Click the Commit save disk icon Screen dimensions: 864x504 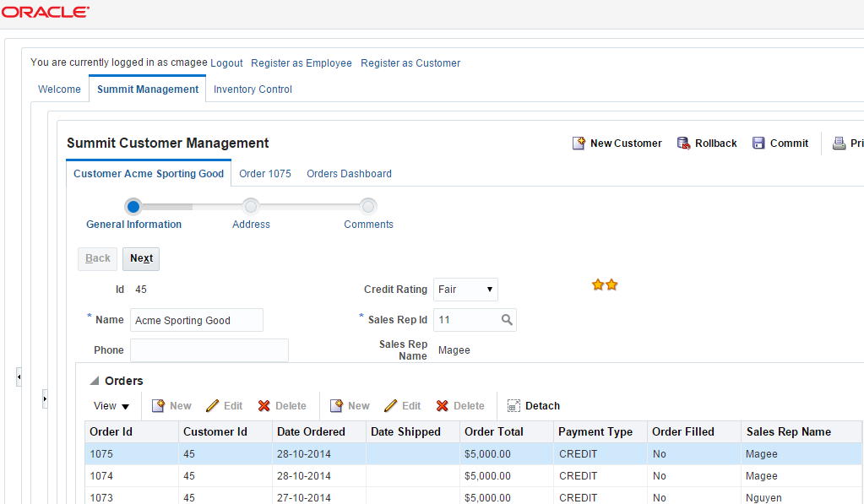click(x=758, y=144)
